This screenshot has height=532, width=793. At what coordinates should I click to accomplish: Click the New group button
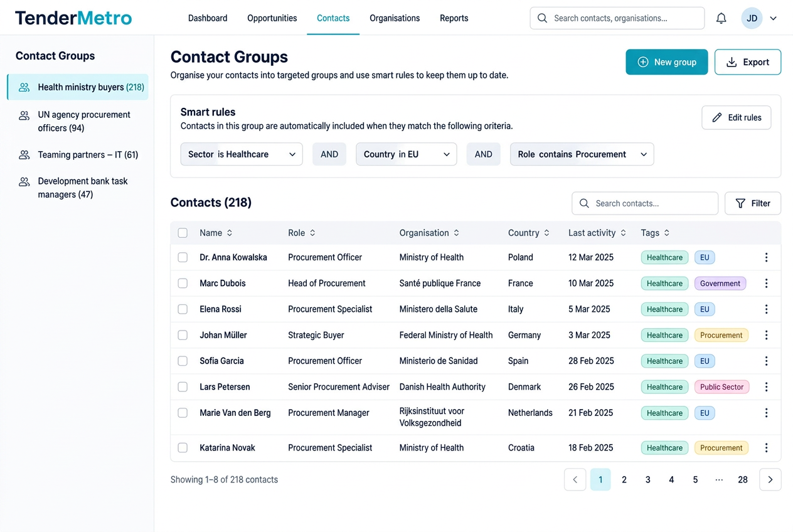point(667,62)
